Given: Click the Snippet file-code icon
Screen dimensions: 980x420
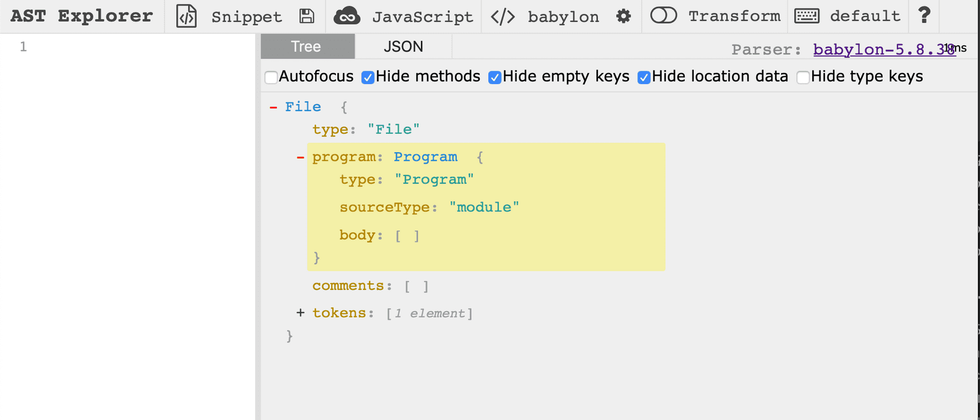Looking at the screenshot, I should (x=186, y=16).
